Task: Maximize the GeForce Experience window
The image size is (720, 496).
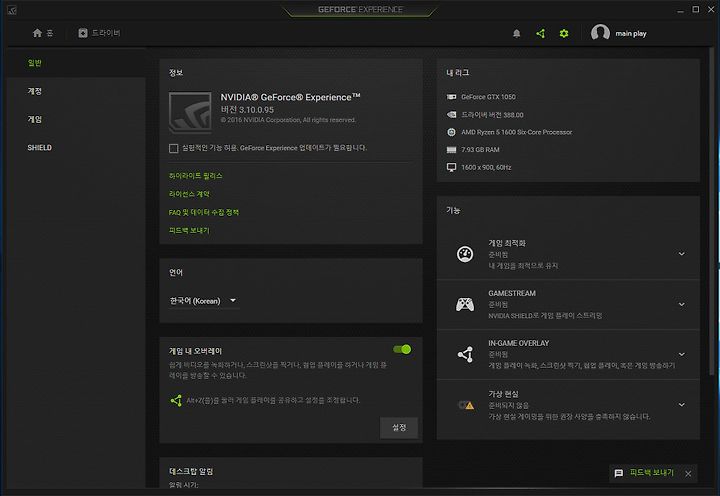Action: (x=696, y=9)
